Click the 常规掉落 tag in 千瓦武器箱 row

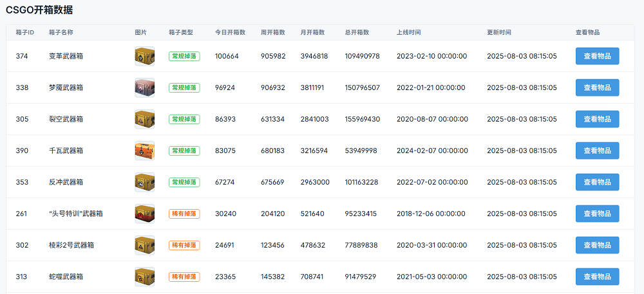[x=184, y=151]
